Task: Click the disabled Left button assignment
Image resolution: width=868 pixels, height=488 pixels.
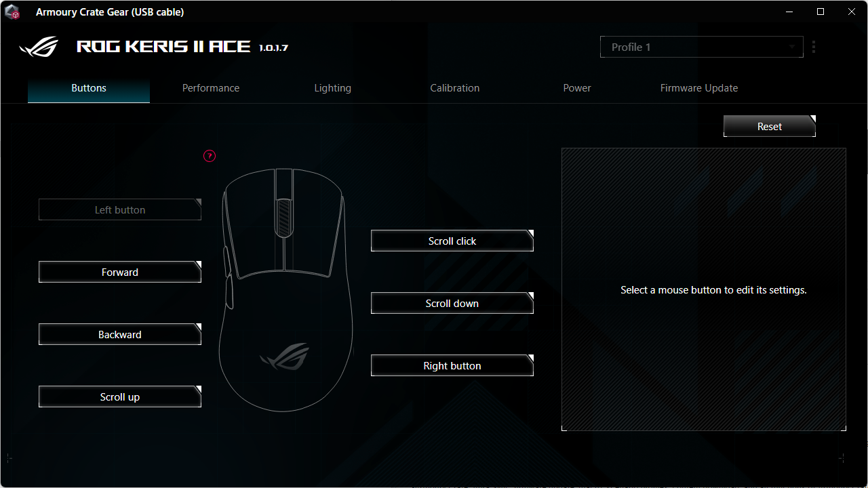Action: [120, 209]
